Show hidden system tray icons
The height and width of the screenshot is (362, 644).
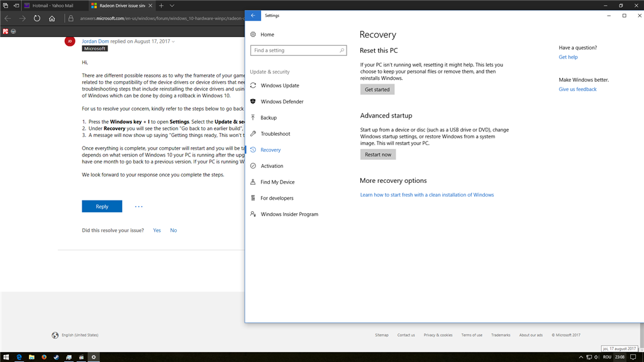click(x=580, y=357)
